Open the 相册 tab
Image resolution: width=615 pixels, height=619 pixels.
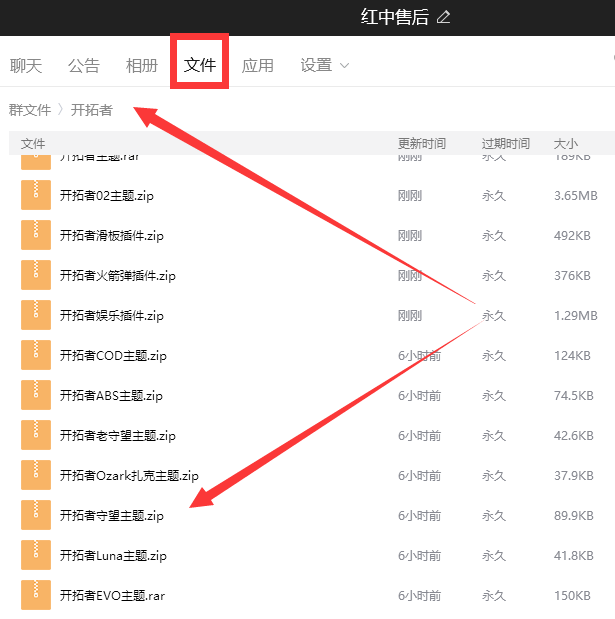click(142, 65)
